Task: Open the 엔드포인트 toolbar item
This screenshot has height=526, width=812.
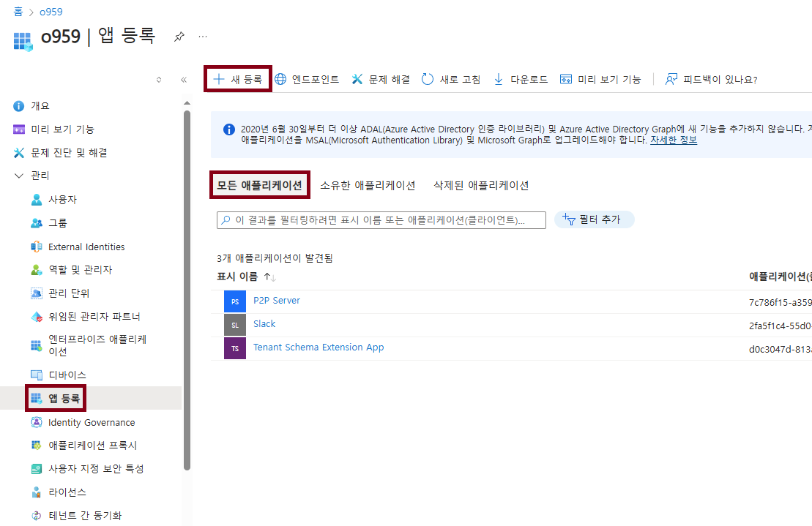Action: (x=302, y=79)
